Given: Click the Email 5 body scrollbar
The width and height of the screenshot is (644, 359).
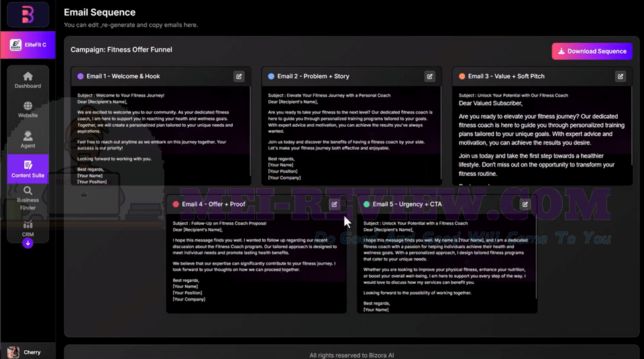Looking at the screenshot, I should coord(537,257).
